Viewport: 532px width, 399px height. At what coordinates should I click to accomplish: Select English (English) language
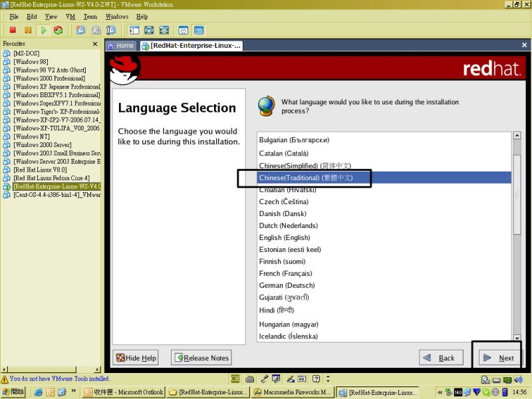click(384, 237)
